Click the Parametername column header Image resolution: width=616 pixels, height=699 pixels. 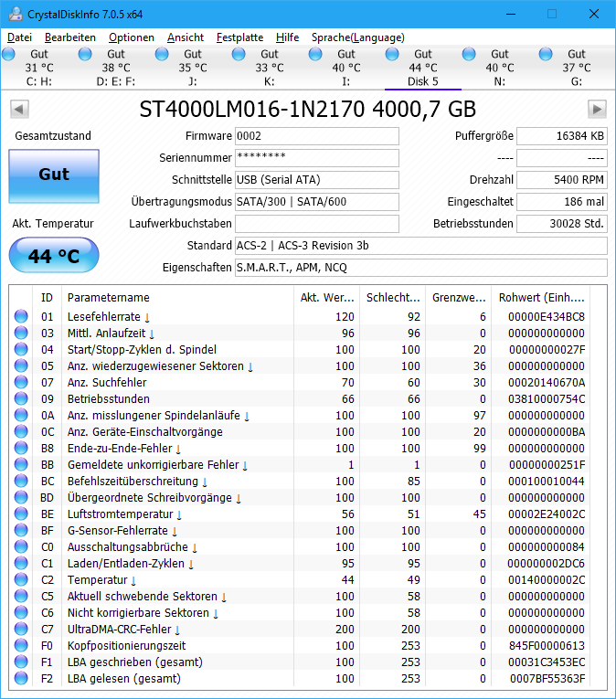(x=177, y=297)
